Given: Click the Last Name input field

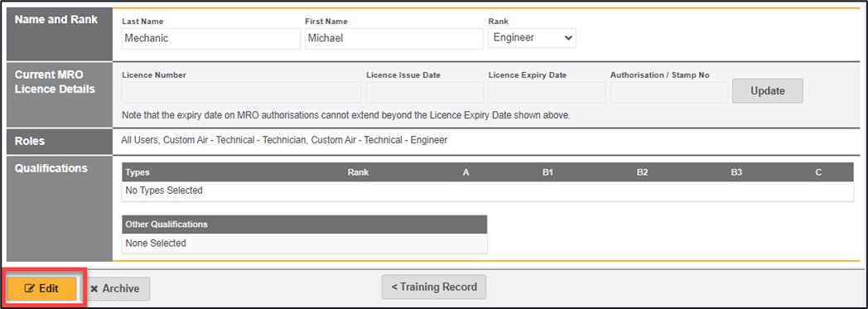Looking at the screenshot, I should click(x=211, y=39).
